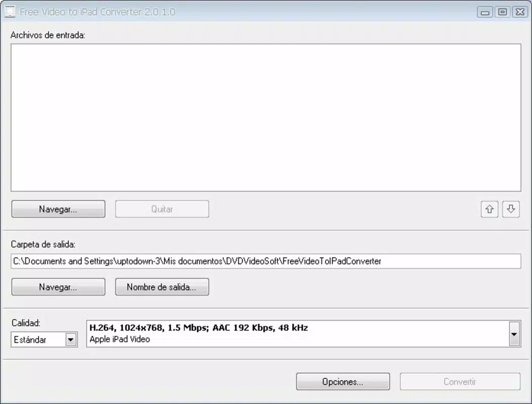This screenshot has height=404, width=532.
Task: Expand the Calidad Estándar dropdown
Action: point(71,339)
